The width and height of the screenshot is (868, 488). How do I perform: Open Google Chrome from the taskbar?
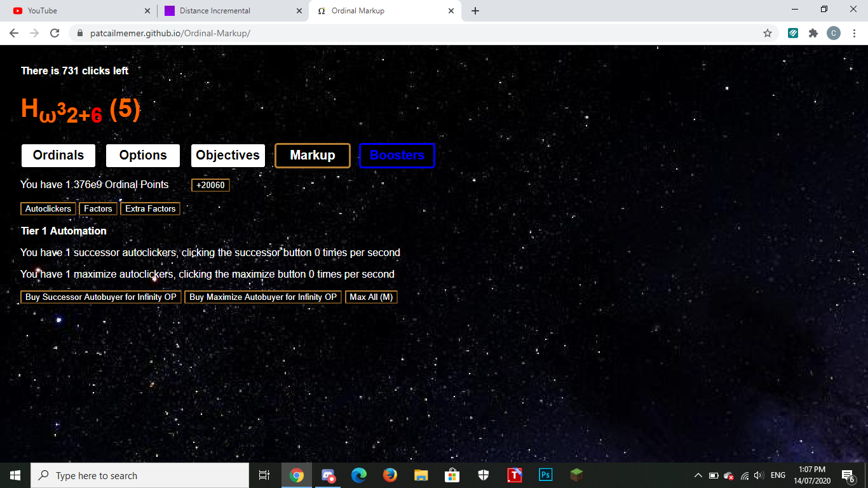click(297, 475)
